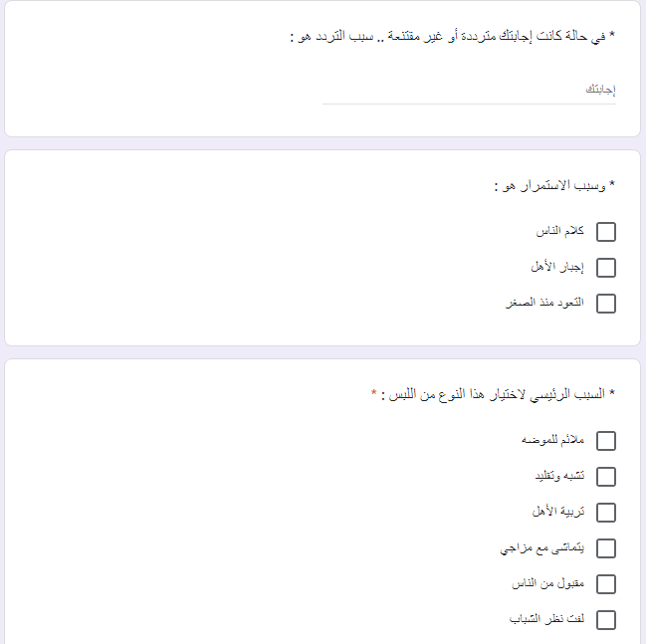
Task: Click the يتماشى مع مزاجي label text
Action: (x=542, y=548)
